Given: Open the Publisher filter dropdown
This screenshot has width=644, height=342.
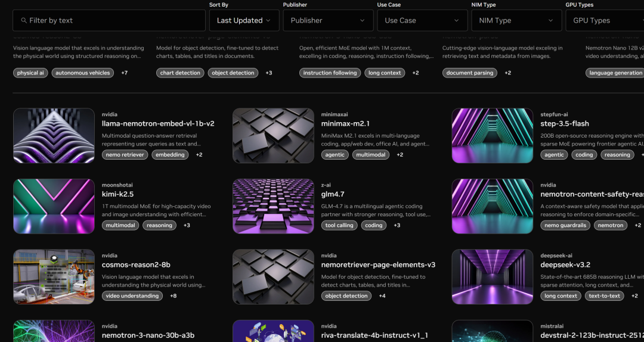Looking at the screenshot, I should [328, 20].
